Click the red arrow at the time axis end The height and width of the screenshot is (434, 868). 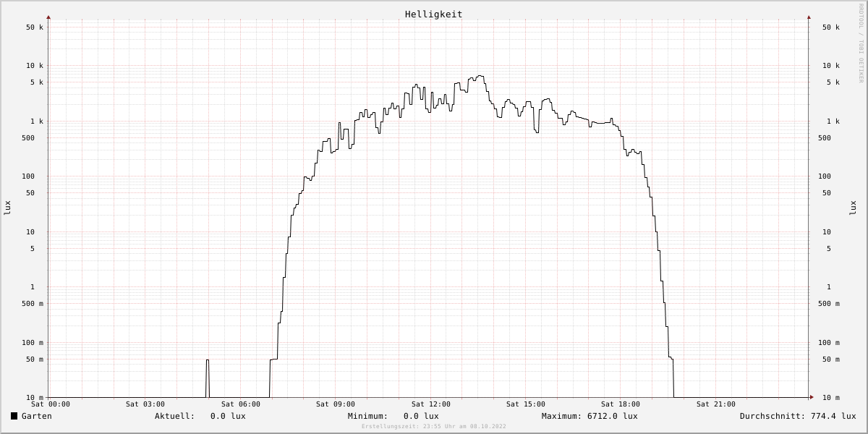(812, 397)
